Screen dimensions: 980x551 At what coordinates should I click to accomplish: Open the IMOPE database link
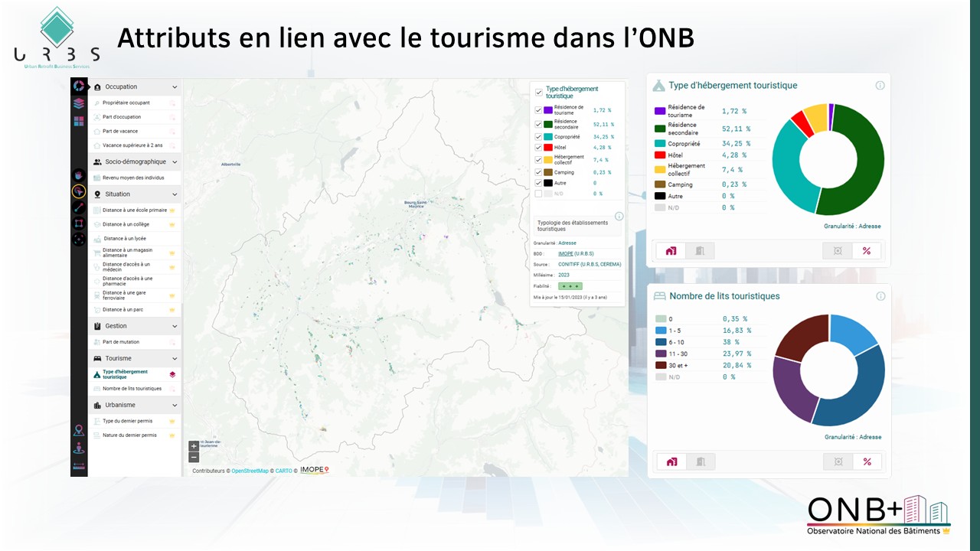pyautogui.click(x=566, y=253)
